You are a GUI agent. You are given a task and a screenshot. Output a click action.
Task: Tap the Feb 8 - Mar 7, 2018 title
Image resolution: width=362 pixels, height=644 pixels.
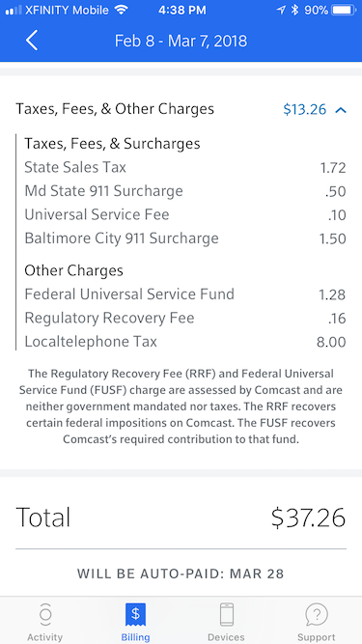tap(181, 41)
